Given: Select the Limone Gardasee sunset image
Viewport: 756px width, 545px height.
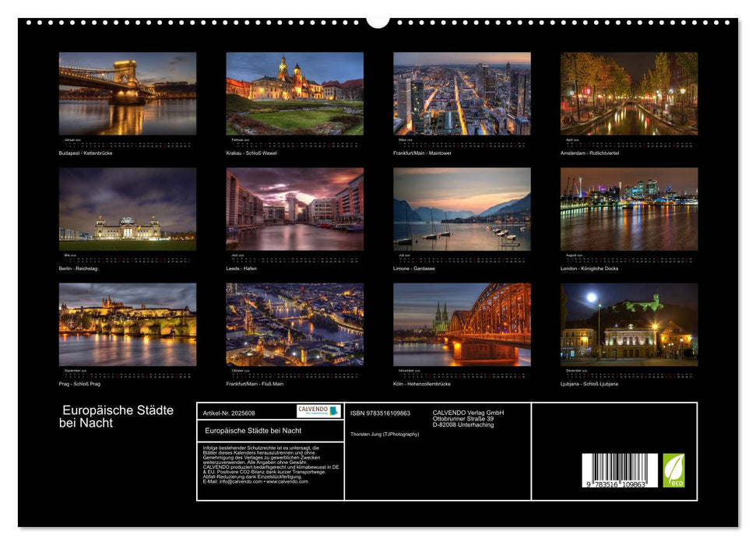Looking at the screenshot, I should 462,209.
